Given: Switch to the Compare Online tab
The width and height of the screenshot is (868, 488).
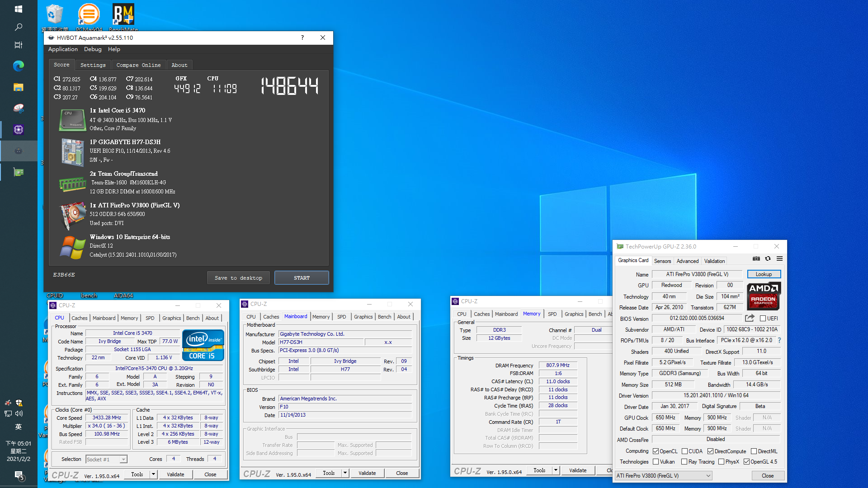Looking at the screenshot, I should coord(138,65).
